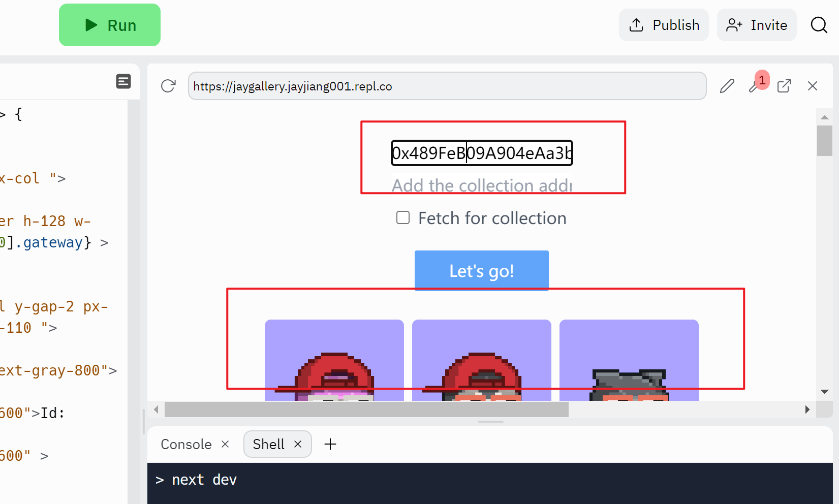Close the Console tab

(x=225, y=444)
